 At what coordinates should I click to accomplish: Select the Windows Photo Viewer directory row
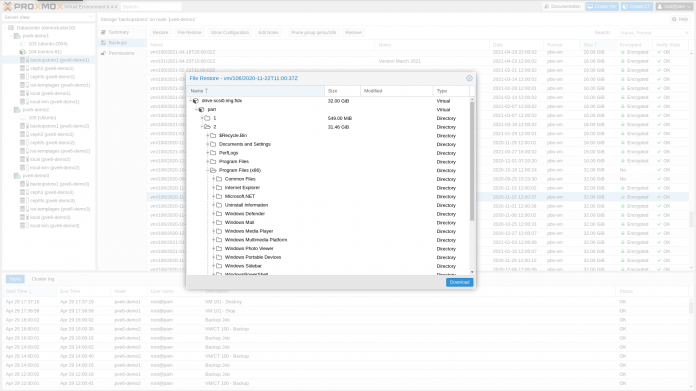[x=328, y=249]
